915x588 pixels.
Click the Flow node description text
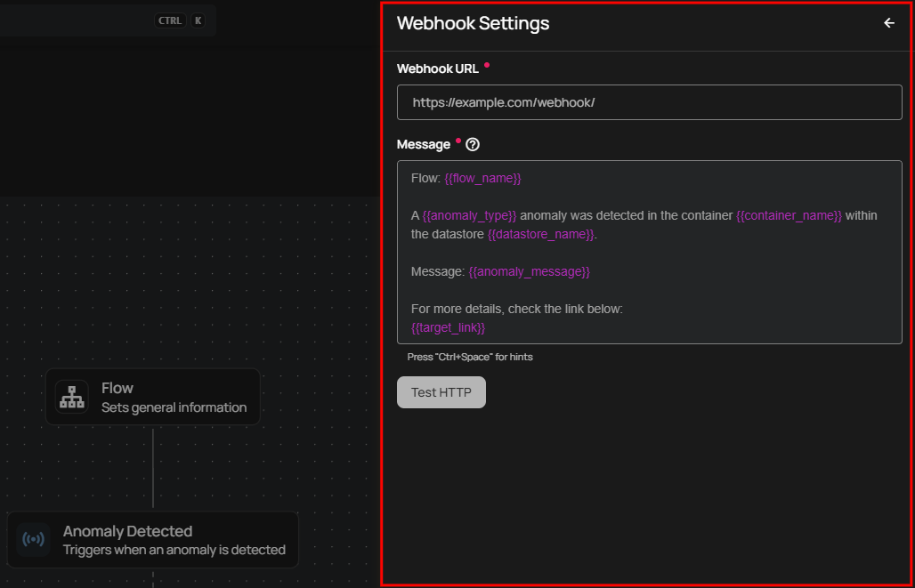(174, 407)
